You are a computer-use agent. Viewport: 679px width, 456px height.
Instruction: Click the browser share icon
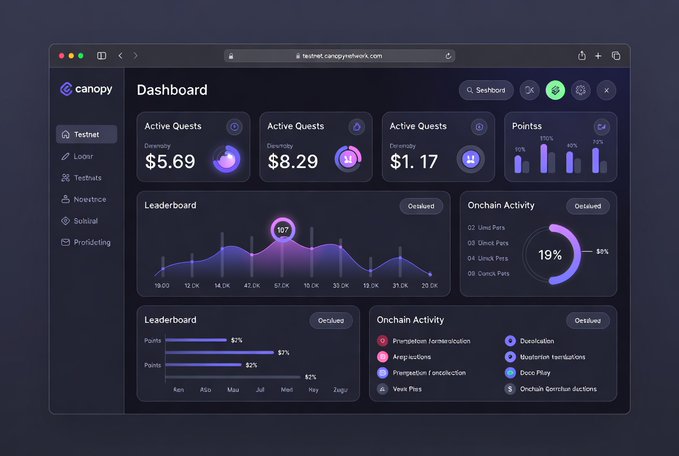tap(582, 55)
